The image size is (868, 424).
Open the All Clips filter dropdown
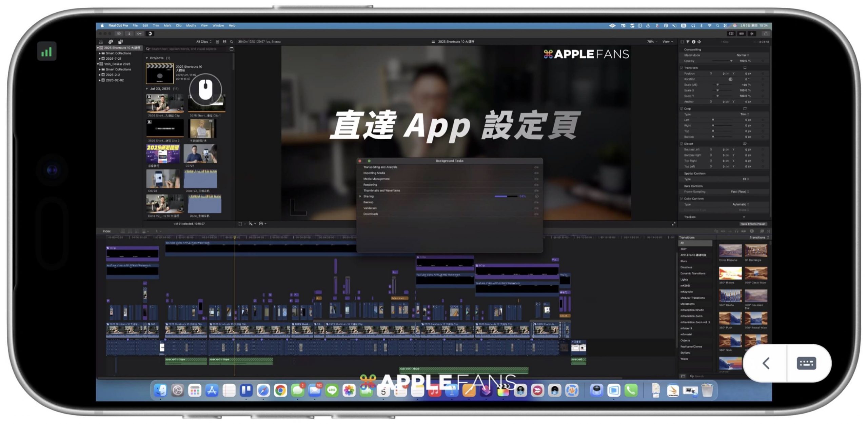203,41
